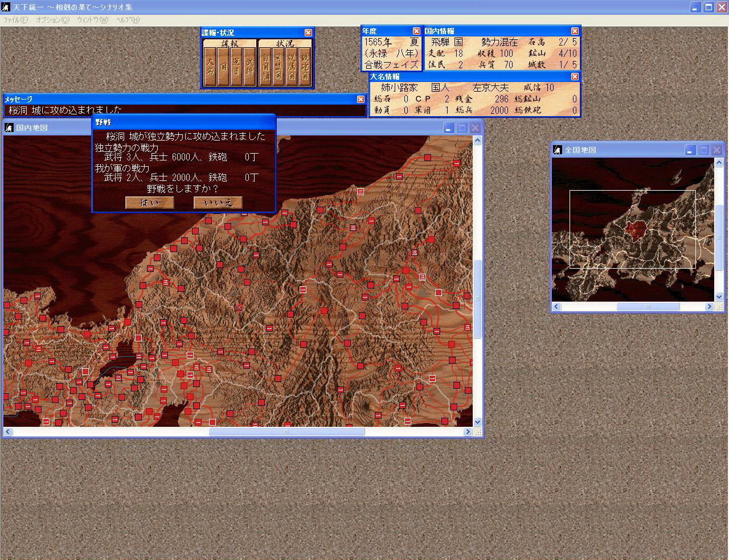Click the 飛騨 国 province name

447,42
